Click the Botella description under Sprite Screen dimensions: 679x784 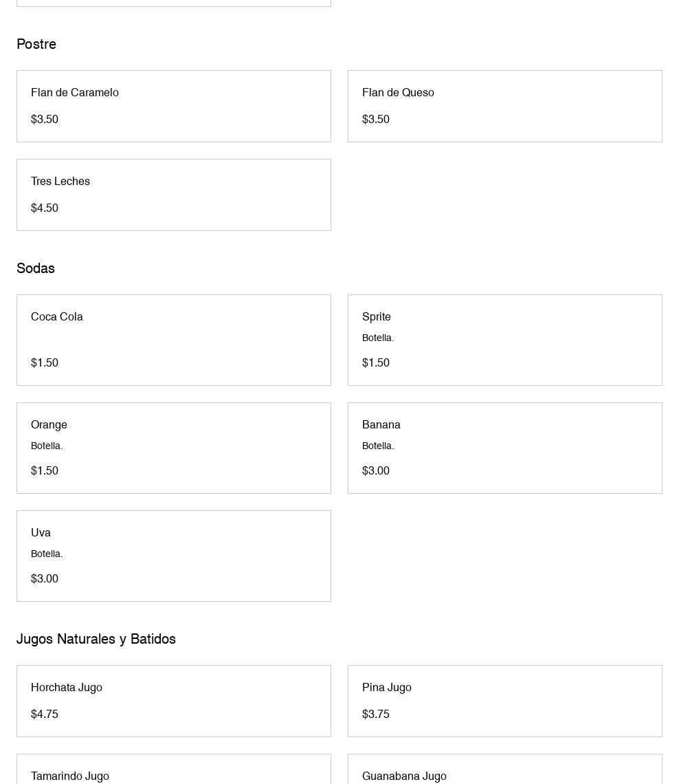coord(378,338)
